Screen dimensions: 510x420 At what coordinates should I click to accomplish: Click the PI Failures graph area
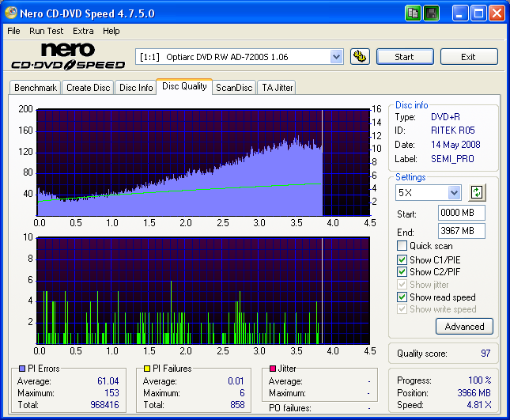[203, 290]
